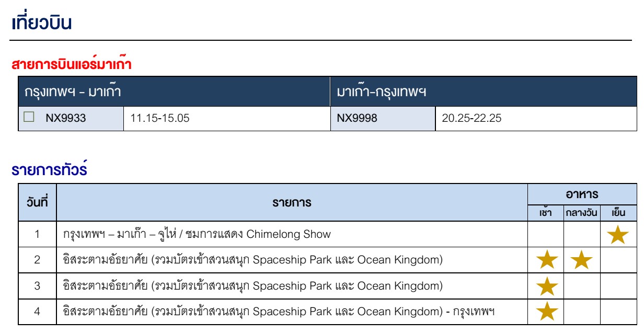Click the dinner star for day 1
The width and height of the screenshot is (644, 333).
click(618, 235)
